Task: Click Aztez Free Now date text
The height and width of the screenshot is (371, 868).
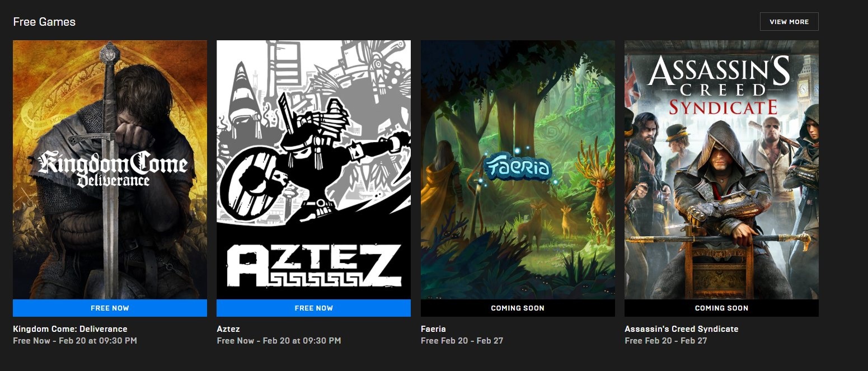Action: [x=279, y=340]
